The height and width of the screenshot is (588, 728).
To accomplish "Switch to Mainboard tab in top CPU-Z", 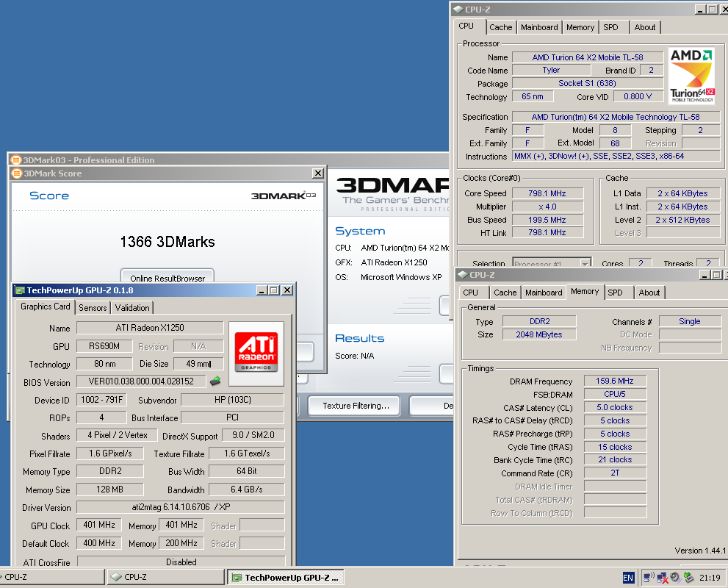I will tap(539, 27).
